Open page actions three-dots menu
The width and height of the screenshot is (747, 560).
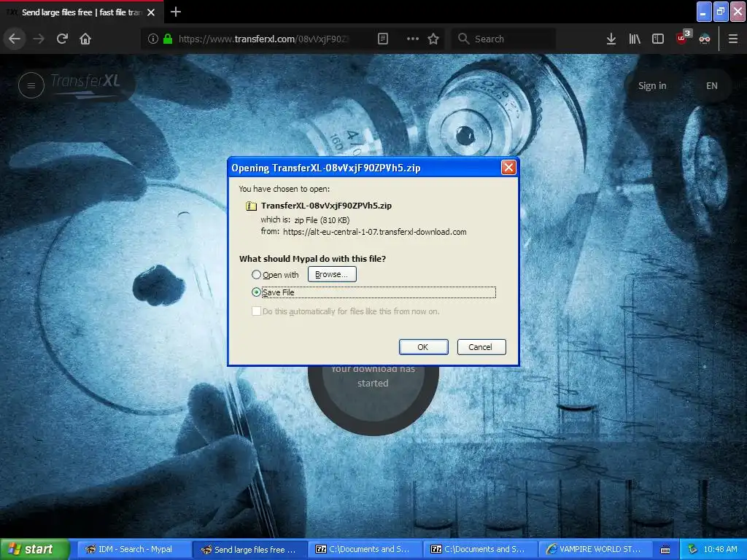click(x=413, y=39)
